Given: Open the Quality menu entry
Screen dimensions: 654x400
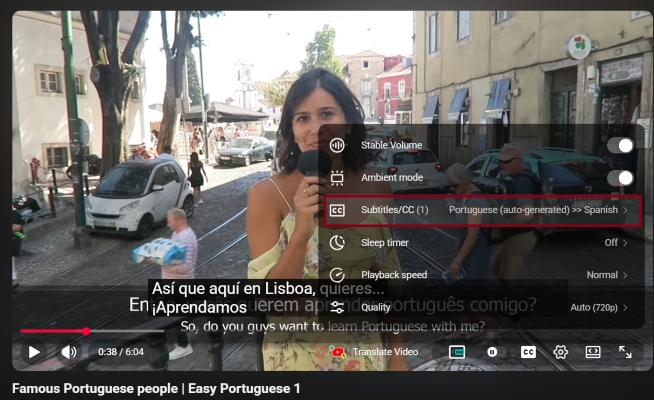Looking at the screenshot, I should pyautogui.click(x=482, y=307).
